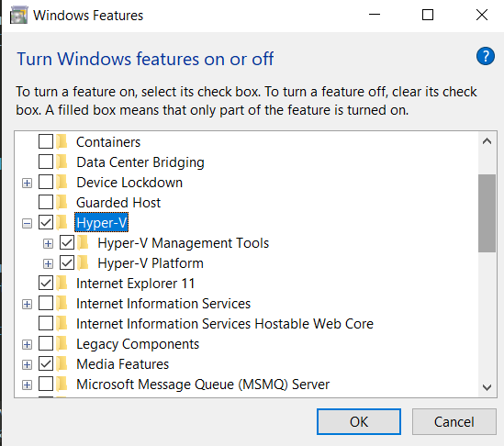Click the Windows Features title bar icon
The height and width of the screenshot is (446, 504).
18,16
